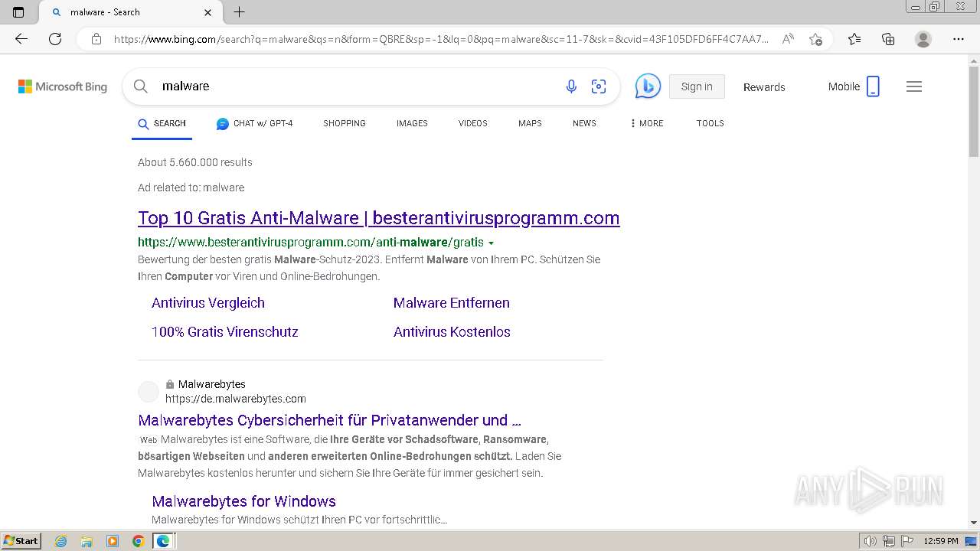Launch Google Chrome from taskbar
980x551 pixels.
point(138,541)
